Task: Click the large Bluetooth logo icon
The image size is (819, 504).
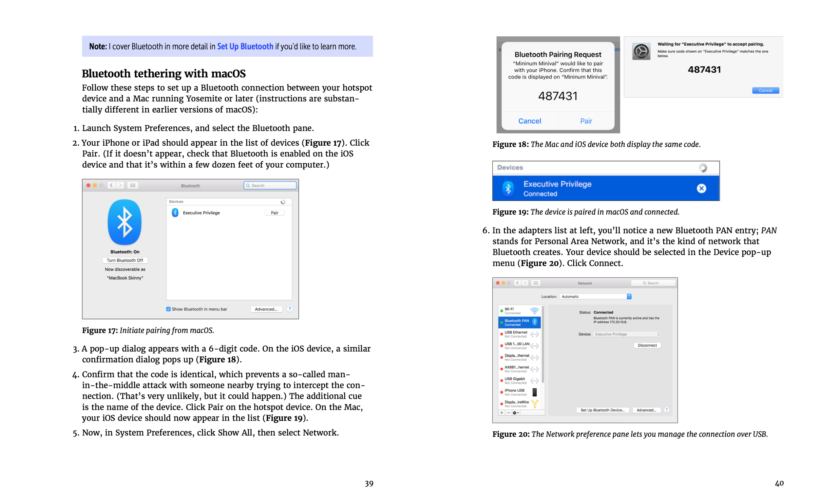Action: 124,222
